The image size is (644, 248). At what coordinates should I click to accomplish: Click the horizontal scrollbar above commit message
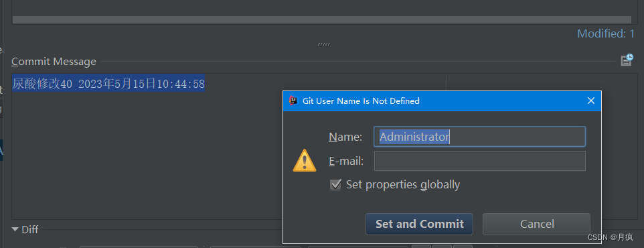click(321, 19)
